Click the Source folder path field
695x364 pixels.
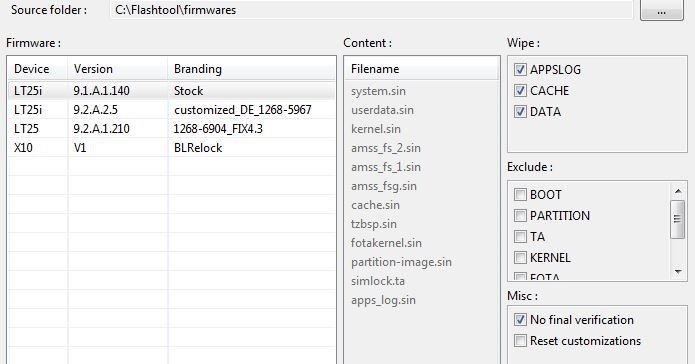click(x=371, y=10)
